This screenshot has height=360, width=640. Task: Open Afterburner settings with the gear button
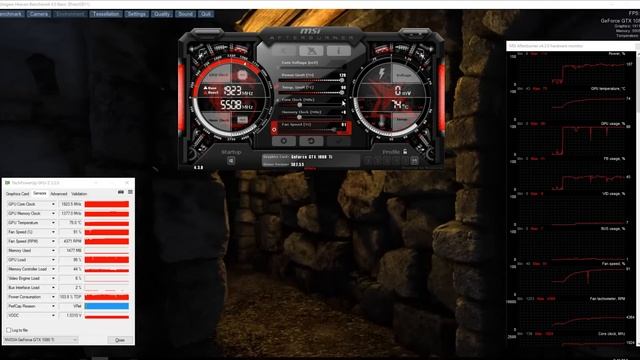(284, 141)
